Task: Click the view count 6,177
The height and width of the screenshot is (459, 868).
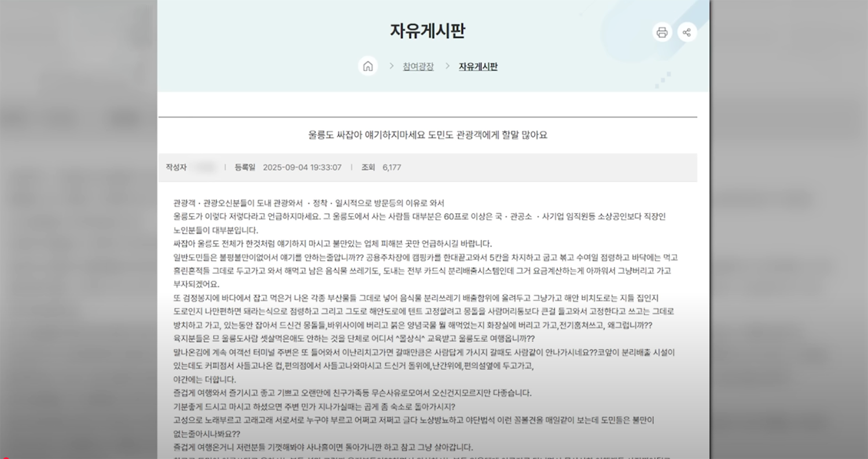Action: click(392, 167)
